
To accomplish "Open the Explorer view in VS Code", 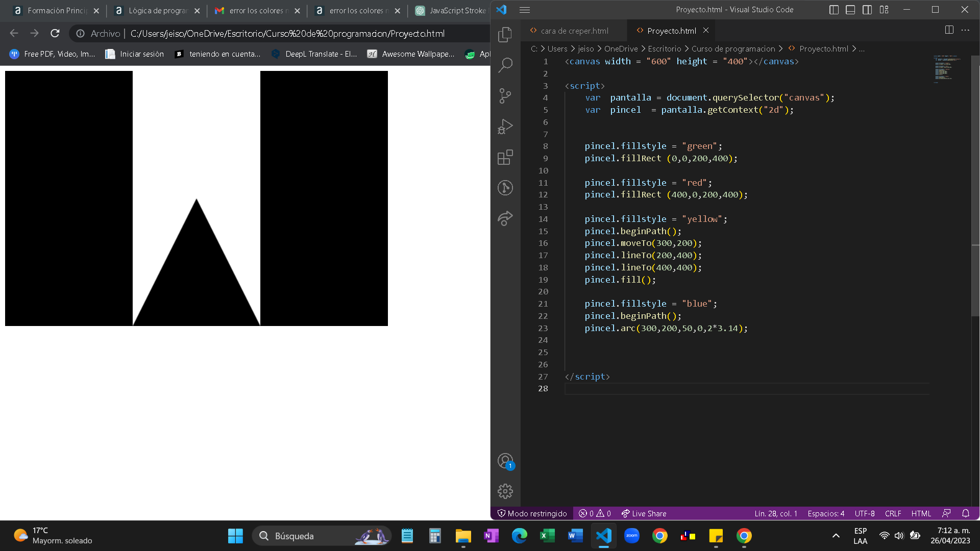I will click(x=505, y=34).
